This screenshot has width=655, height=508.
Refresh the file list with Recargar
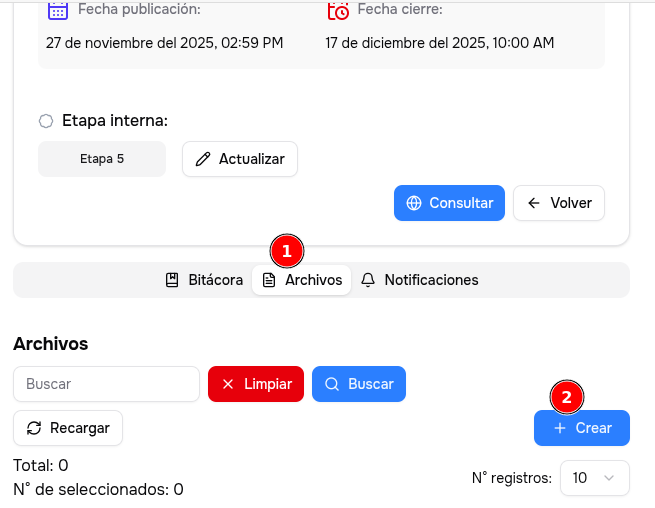(x=68, y=428)
